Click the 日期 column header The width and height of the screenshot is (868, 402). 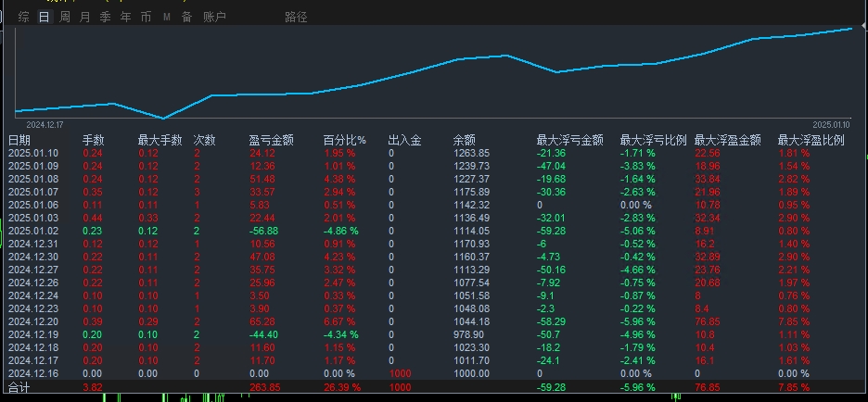tap(19, 141)
